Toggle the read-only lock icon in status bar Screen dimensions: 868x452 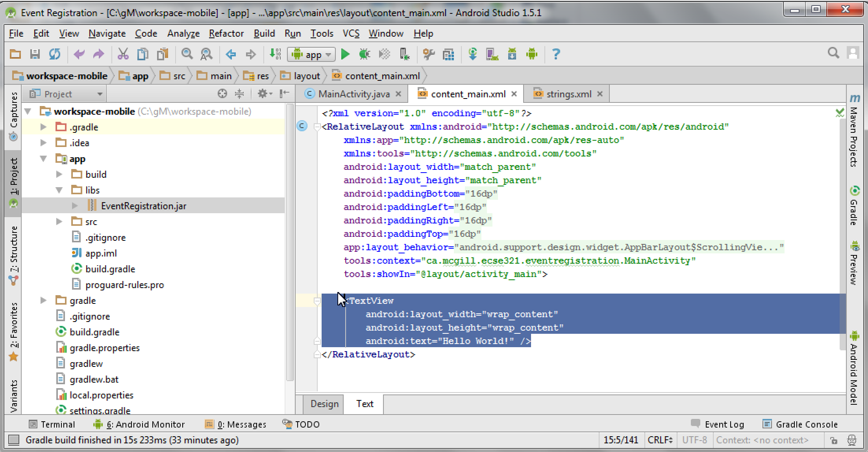833,440
